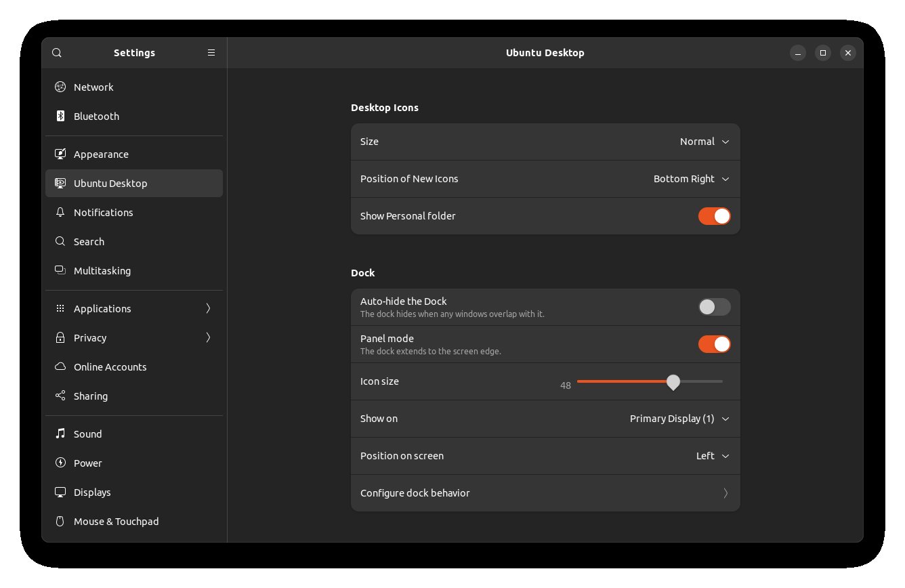Click the Ubuntu Desktop sidebar icon
The height and width of the screenshot is (588, 905).
click(60, 183)
